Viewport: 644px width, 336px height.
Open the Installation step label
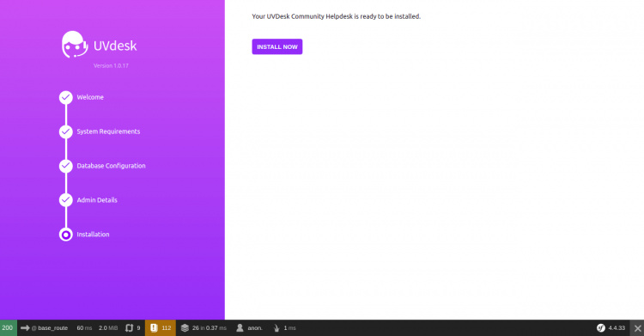94,235
